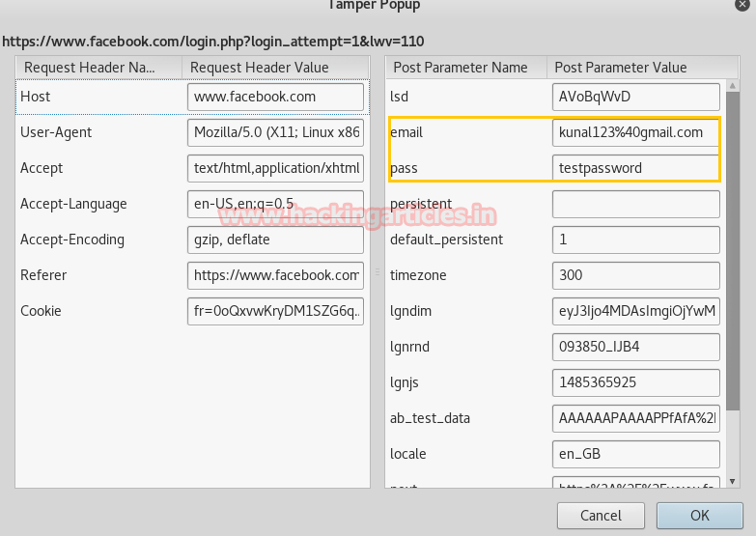Select the Cookie header name
Image resolution: width=756 pixels, height=536 pixels.
coord(41,311)
